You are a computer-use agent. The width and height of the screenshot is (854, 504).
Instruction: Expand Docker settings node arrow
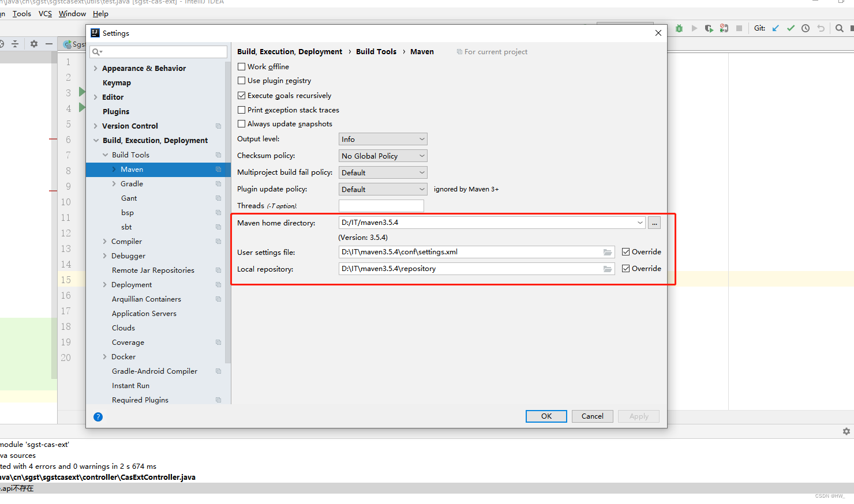pos(104,357)
